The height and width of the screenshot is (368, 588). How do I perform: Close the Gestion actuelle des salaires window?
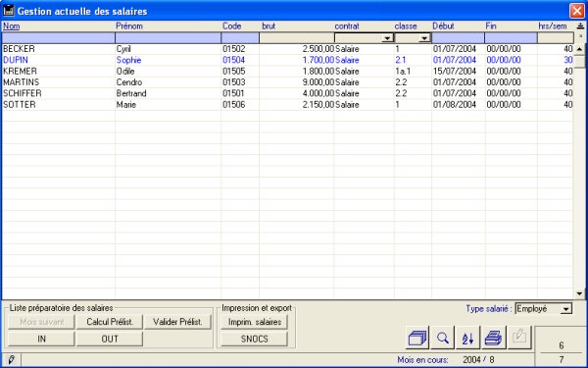(577, 11)
